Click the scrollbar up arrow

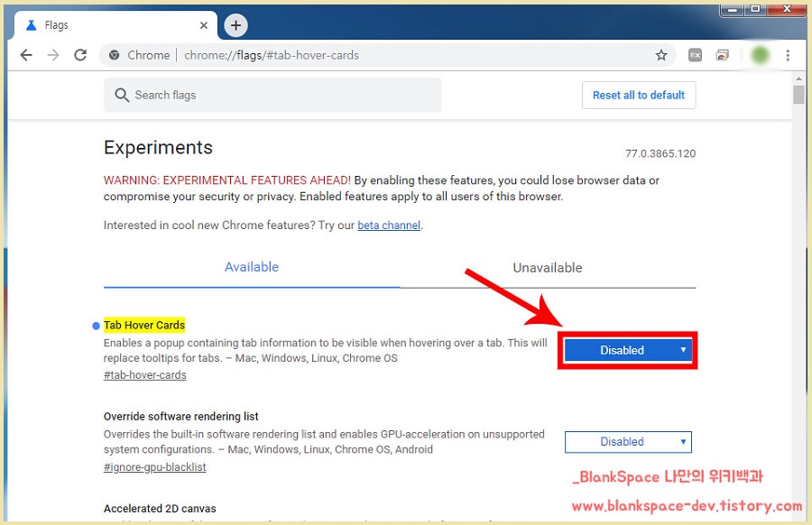798,78
